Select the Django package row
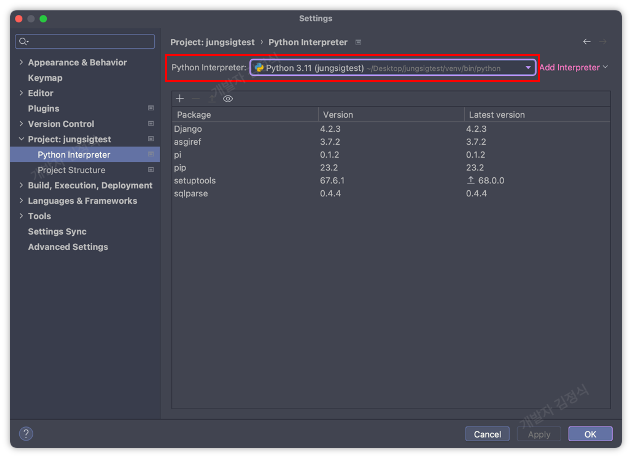This screenshot has height=458, width=632. (x=391, y=129)
